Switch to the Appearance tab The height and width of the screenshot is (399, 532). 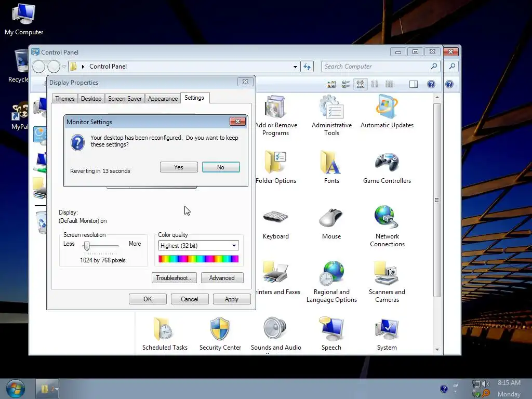pyautogui.click(x=163, y=98)
